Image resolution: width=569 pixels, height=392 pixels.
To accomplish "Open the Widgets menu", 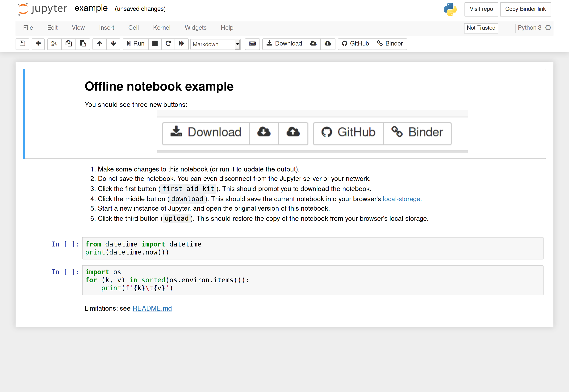I will tap(195, 28).
